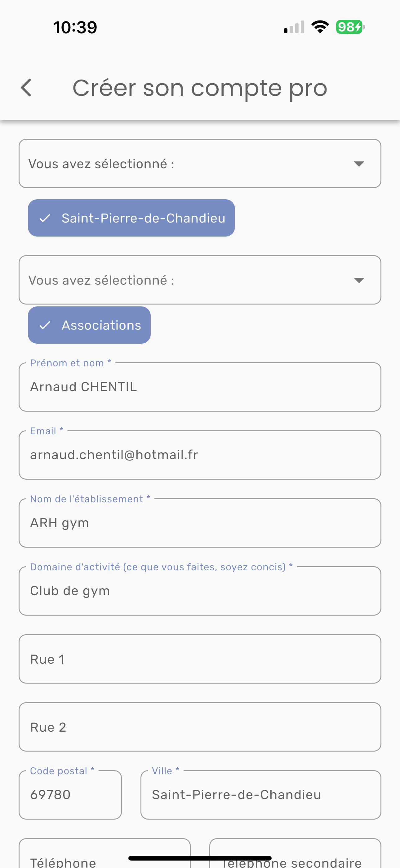Tap the Wi-Fi status icon
The height and width of the screenshot is (868, 400).
pyautogui.click(x=320, y=27)
